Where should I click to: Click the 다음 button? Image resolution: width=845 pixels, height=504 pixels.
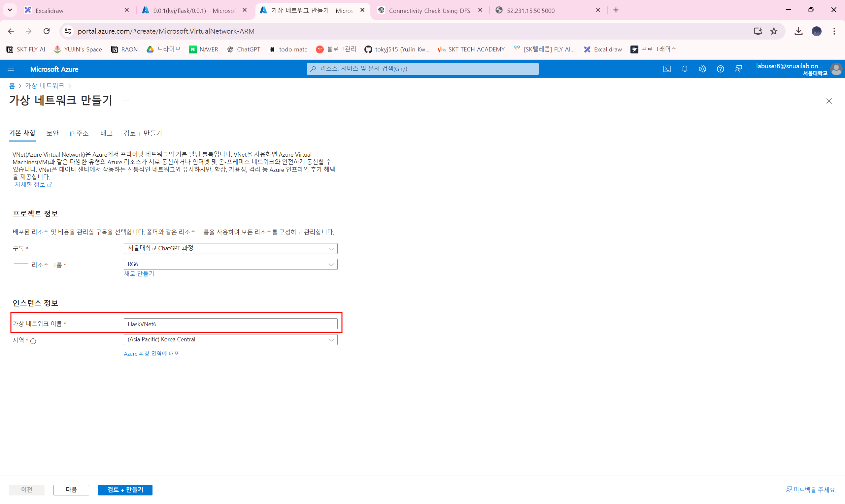click(x=71, y=490)
